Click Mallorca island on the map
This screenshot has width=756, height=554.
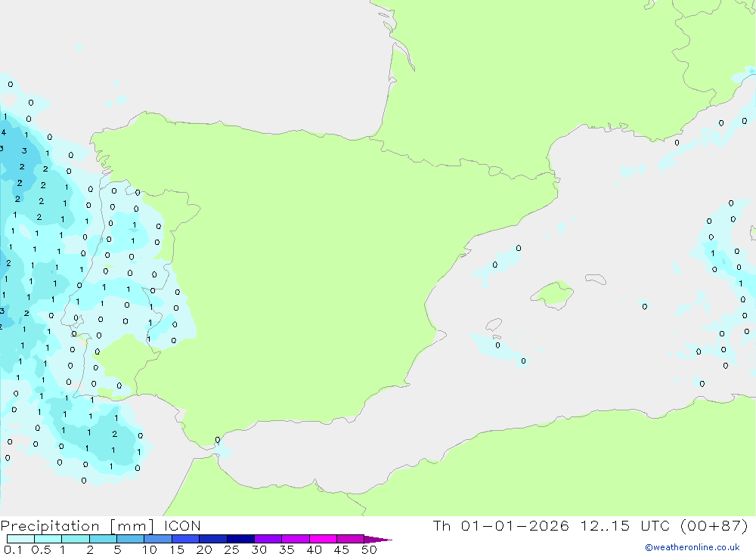click(553, 294)
